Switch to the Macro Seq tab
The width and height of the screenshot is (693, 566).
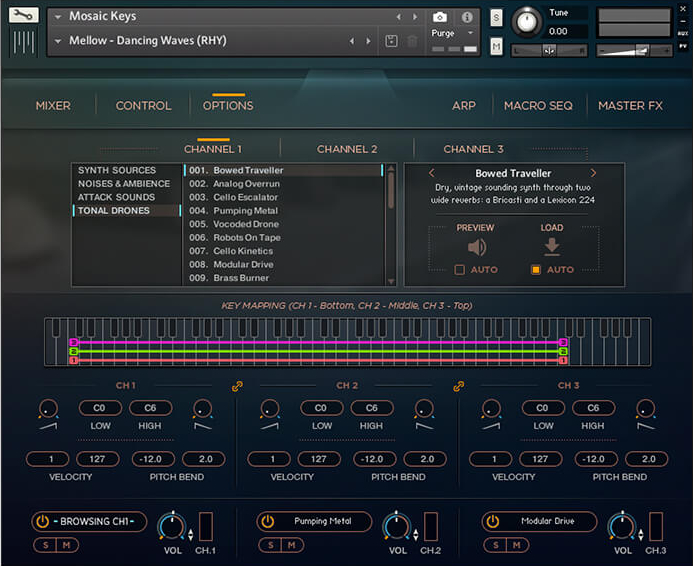click(x=538, y=106)
